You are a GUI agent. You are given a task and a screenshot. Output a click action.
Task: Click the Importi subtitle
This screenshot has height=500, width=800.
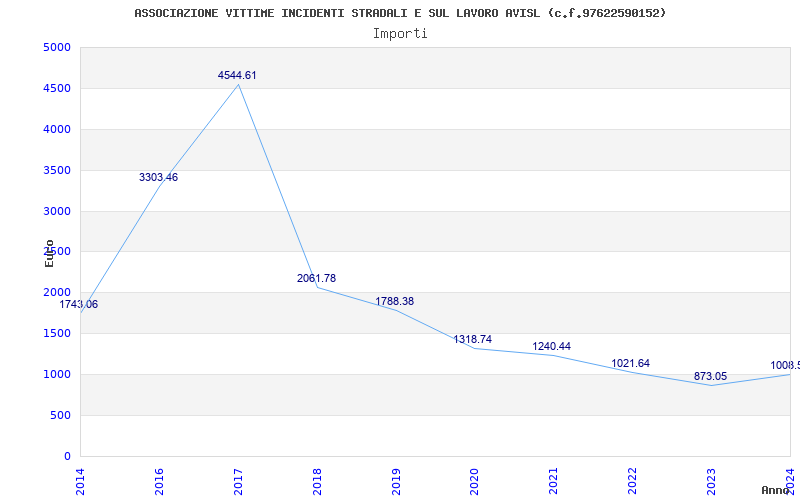(x=400, y=34)
